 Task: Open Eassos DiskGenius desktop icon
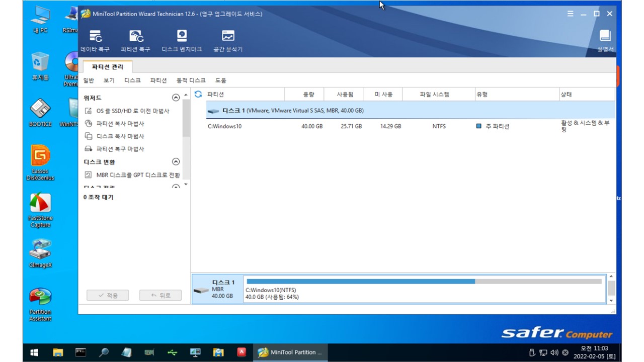click(40, 163)
